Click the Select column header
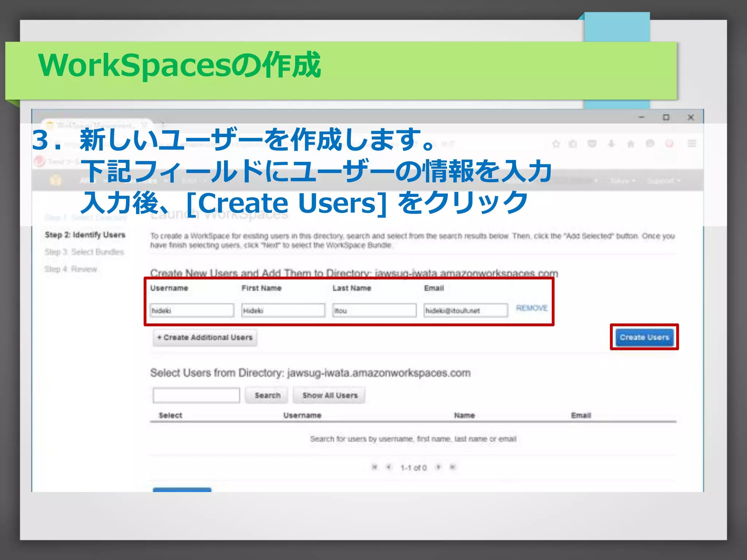The width and height of the screenshot is (747, 560). click(170, 415)
